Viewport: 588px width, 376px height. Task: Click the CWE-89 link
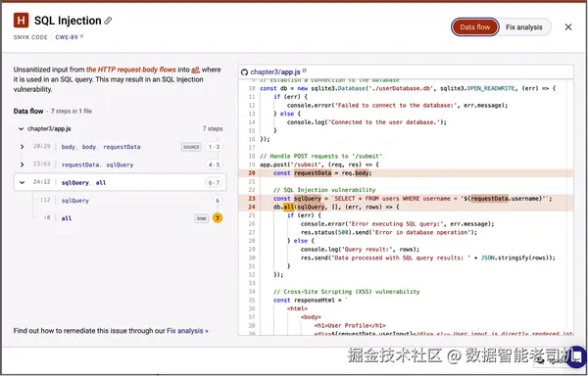pos(67,37)
